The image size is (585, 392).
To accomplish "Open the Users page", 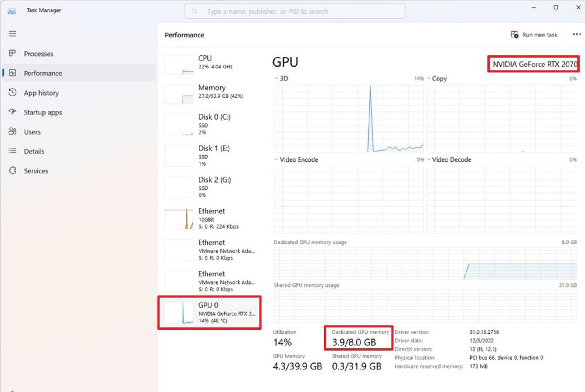I will coord(79,131).
